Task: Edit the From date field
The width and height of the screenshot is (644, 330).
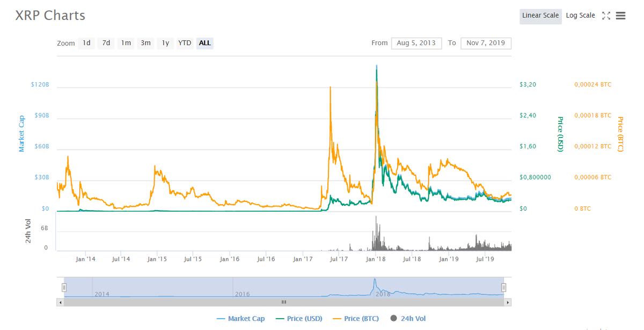Action: pos(416,43)
